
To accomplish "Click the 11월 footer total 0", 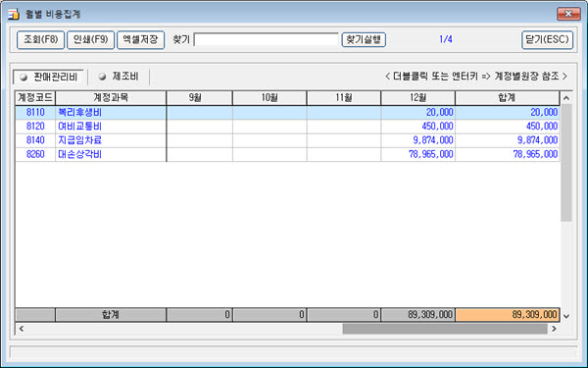I will pos(344,315).
